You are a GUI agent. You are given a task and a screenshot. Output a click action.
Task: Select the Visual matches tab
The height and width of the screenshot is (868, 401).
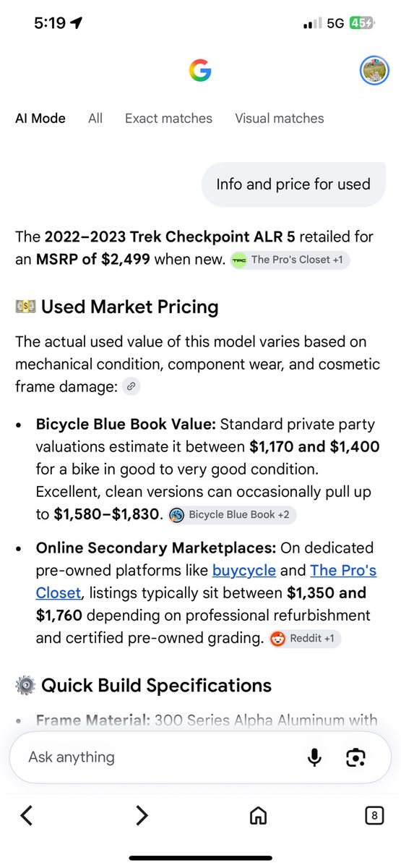(280, 118)
